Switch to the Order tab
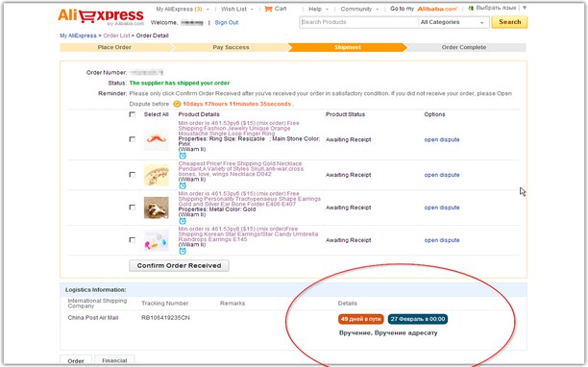 coord(76,360)
